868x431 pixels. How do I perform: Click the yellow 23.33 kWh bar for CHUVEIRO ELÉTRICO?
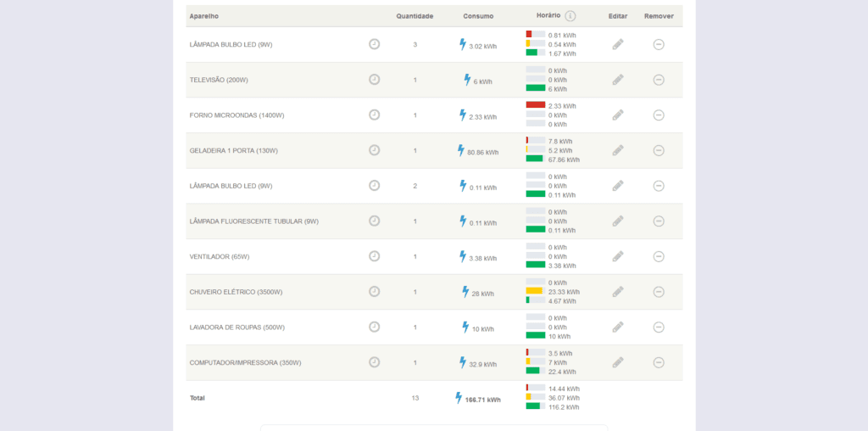(x=534, y=291)
